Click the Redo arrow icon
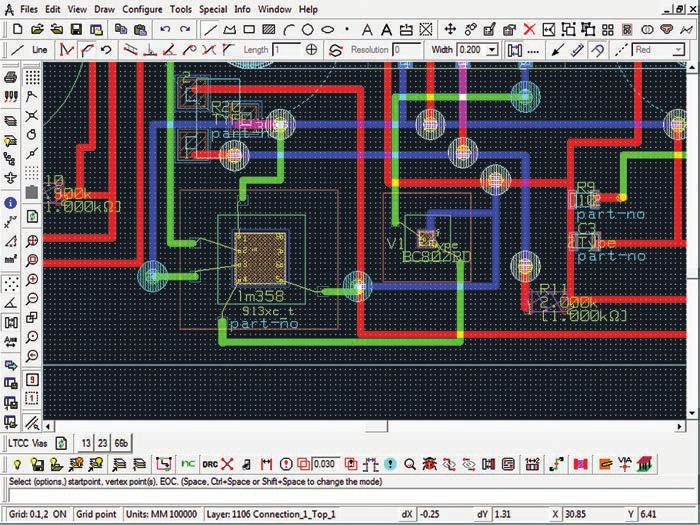Screen dimensions: 700x525 (x=184, y=29)
